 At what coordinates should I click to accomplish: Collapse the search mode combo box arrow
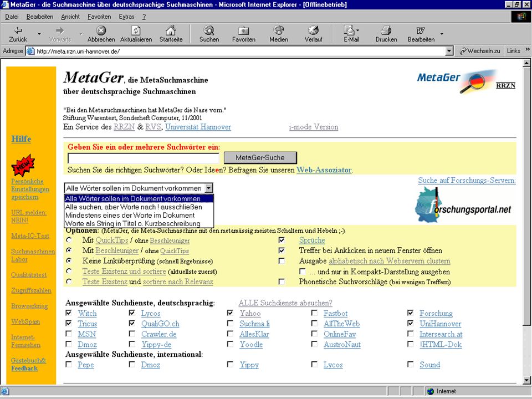click(209, 188)
